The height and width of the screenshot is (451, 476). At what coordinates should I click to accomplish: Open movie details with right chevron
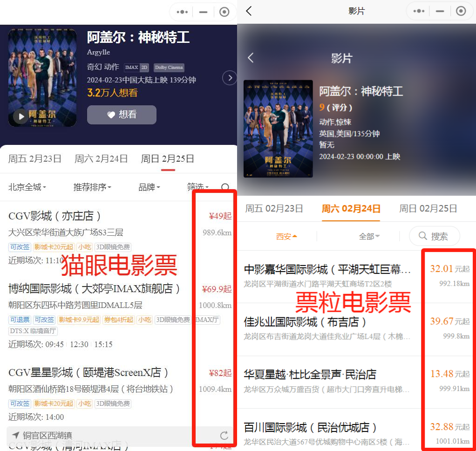[x=230, y=78]
